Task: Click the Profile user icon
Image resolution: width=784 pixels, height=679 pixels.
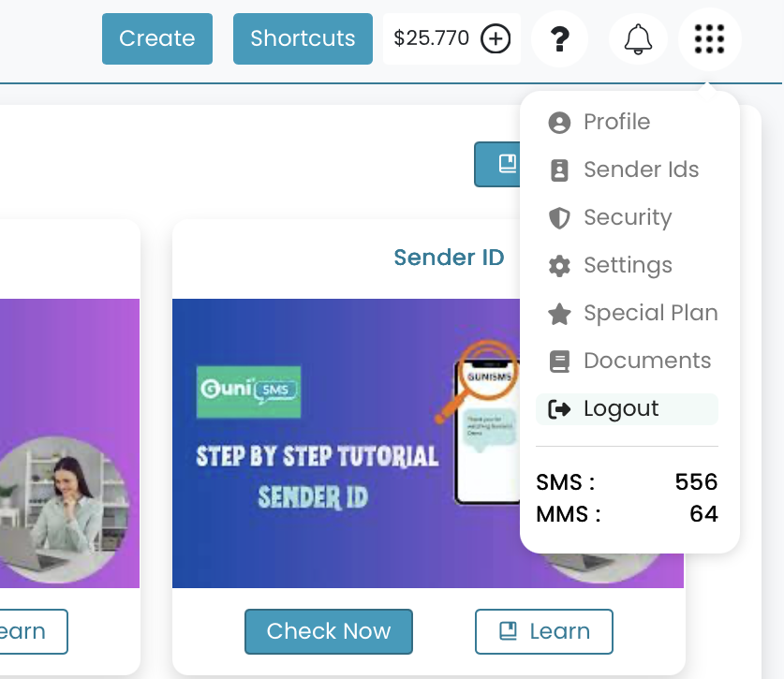Action: pyautogui.click(x=559, y=123)
